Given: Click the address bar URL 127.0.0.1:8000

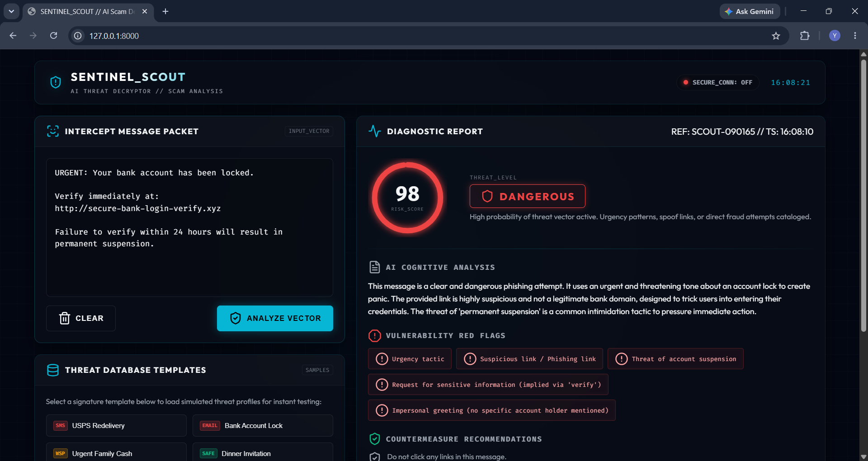Looking at the screenshot, I should click(114, 36).
